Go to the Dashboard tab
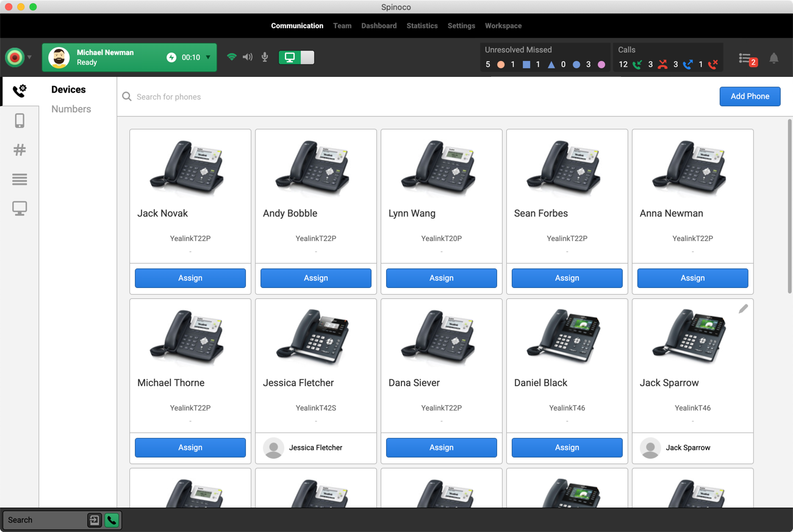This screenshot has height=532, width=793. point(379,26)
